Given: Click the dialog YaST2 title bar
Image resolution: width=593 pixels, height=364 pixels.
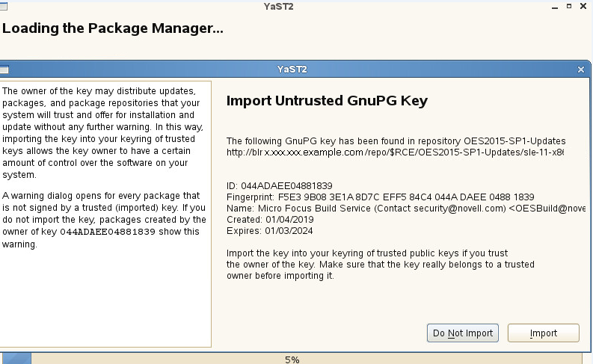Looking at the screenshot, I should click(292, 70).
